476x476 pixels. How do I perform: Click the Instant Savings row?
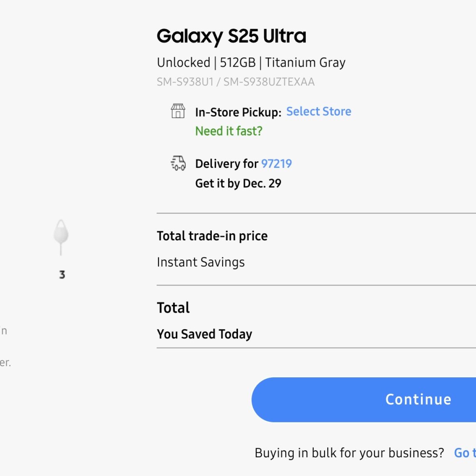pyautogui.click(x=201, y=262)
